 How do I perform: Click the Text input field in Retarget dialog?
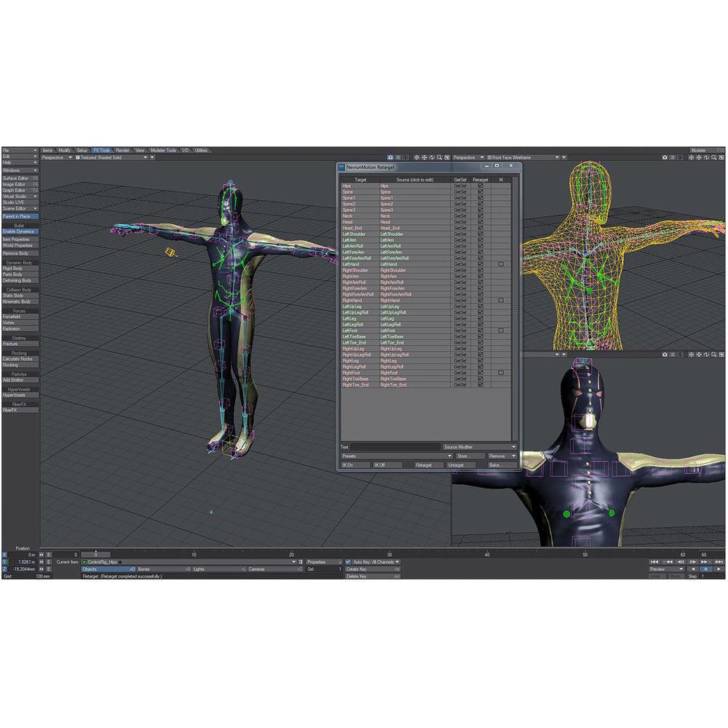(395, 447)
